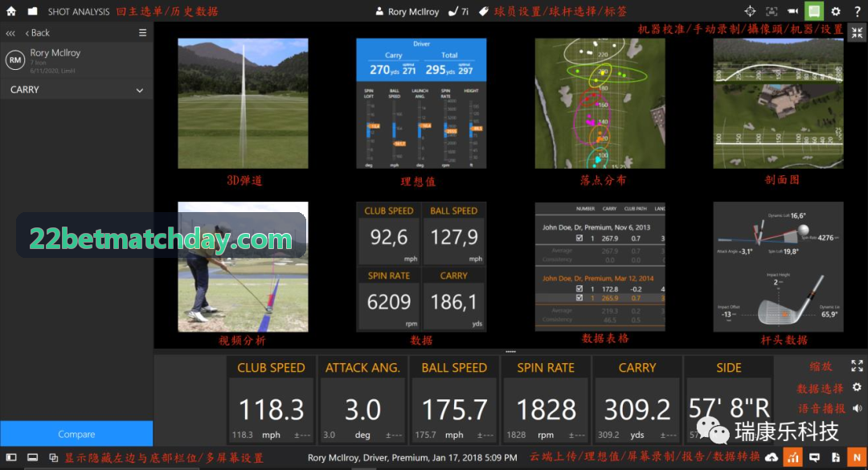Toggle left panel visibility icon at bottom-left
This screenshot has width=868, height=470.
(11, 457)
